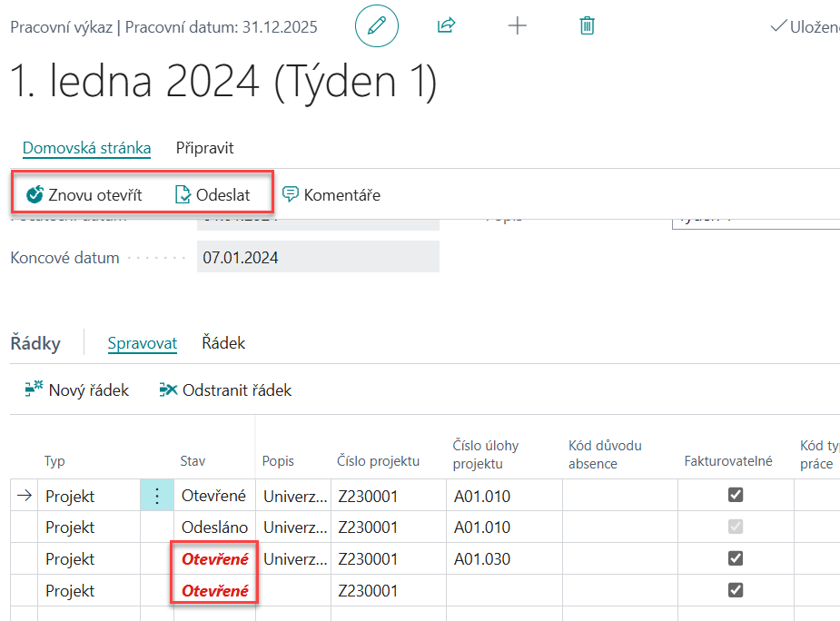Screen dimensions: 840x621
Task: Open row options three-dot menu
Action: [x=157, y=496]
